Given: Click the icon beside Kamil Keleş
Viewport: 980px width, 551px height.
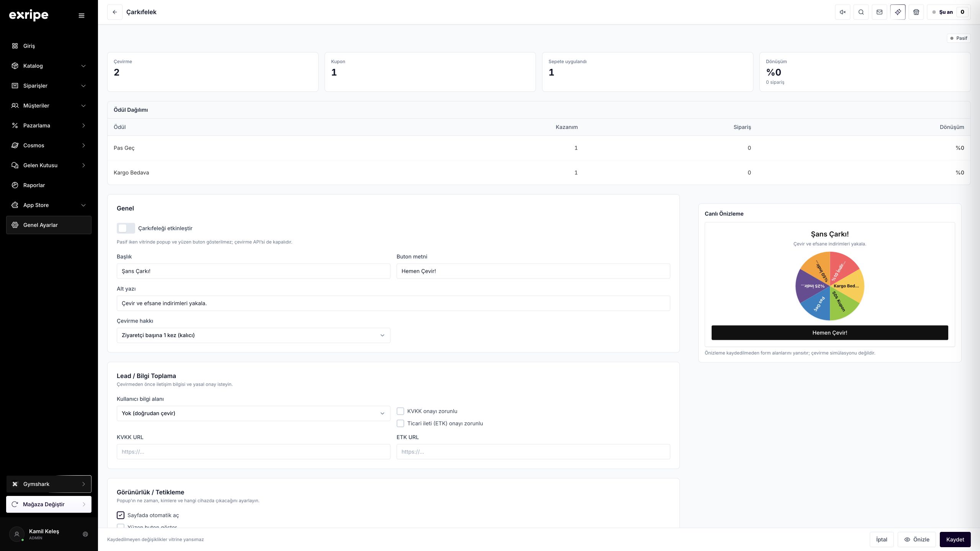Looking at the screenshot, I should (x=85, y=534).
